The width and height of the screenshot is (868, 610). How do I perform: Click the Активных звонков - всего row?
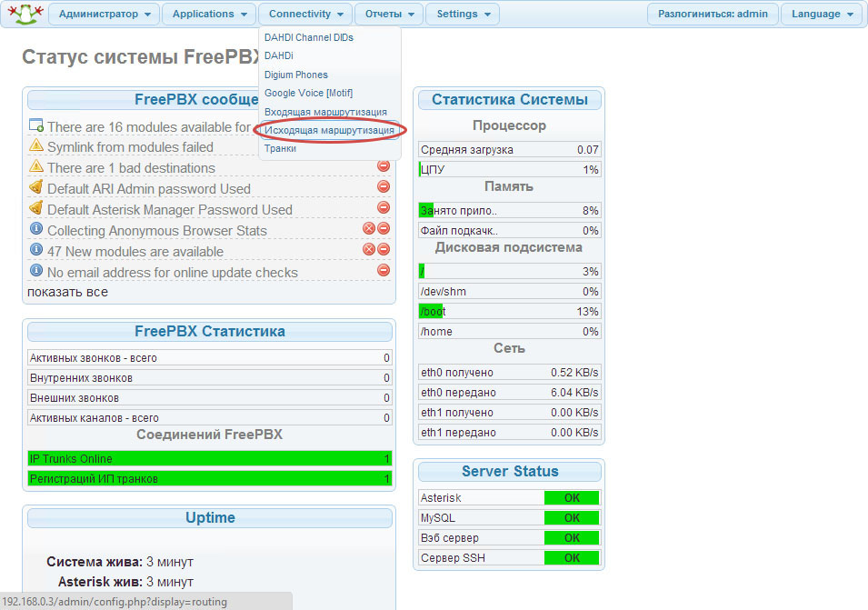point(210,357)
